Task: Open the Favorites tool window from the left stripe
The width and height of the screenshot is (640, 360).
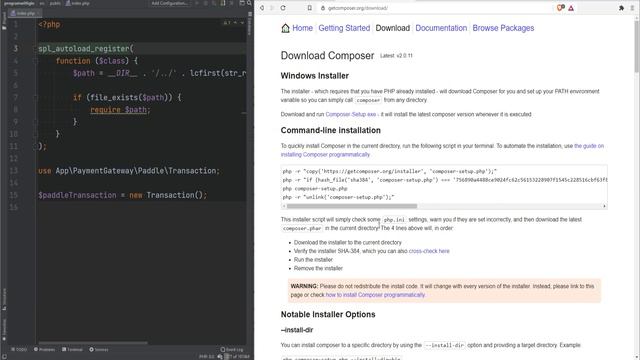Action: [x=4, y=329]
